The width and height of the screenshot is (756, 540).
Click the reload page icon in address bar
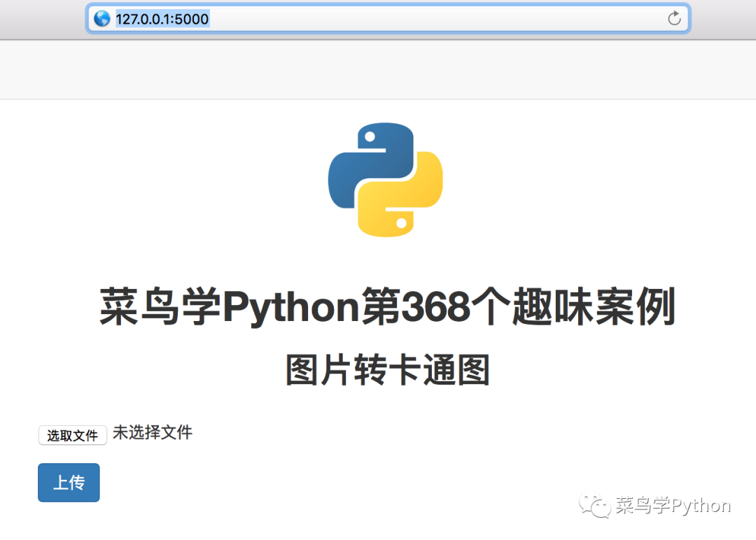click(x=674, y=18)
